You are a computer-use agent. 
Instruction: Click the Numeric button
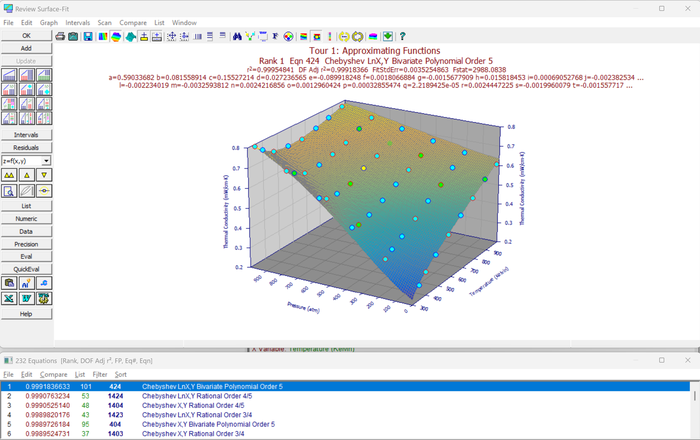26,219
